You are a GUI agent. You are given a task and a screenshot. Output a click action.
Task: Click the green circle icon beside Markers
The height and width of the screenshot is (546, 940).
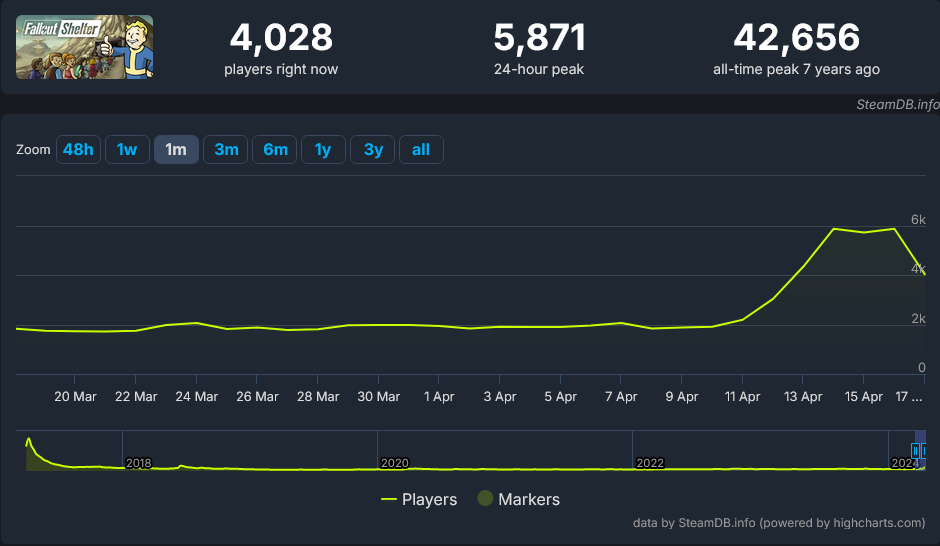pos(485,499)
